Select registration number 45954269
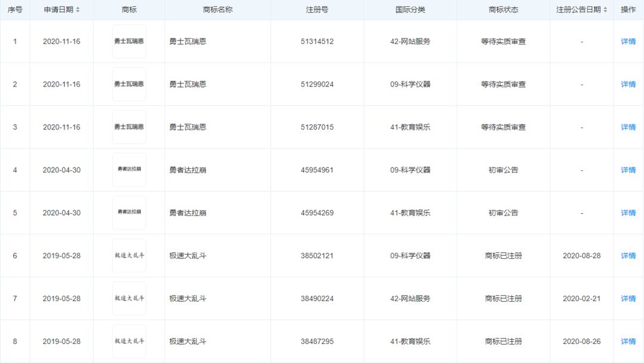The height and width of the screenshot is (363, 644). point(317,213)
